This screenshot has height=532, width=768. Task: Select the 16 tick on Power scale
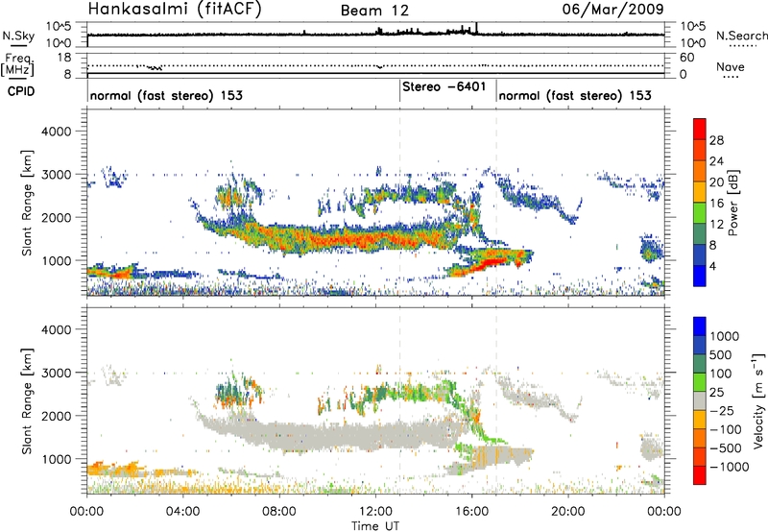pyautogui.click(x=716, y=204)
